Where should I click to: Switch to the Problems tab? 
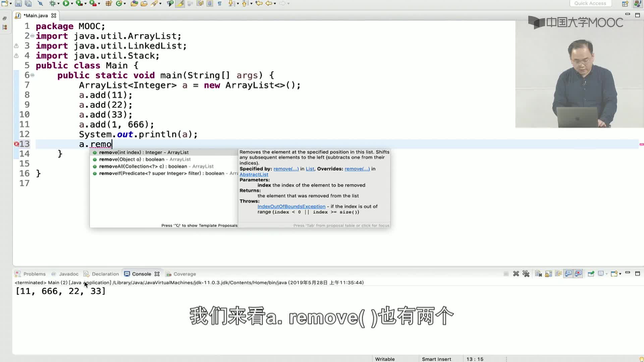click(31, 274)
